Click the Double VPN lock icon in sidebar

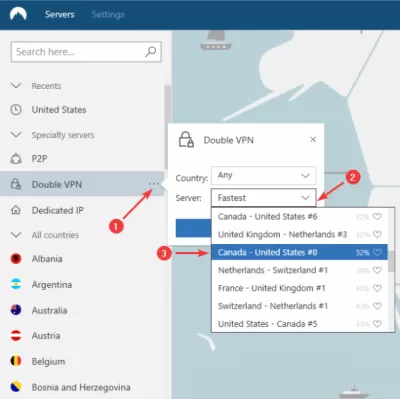pyautogui.click(x=16, y=184)
